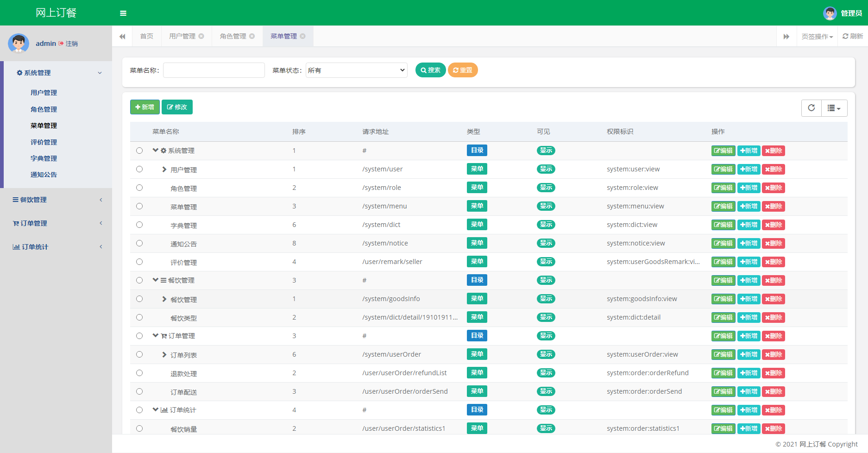This screenshot has width=868, height=453.
Task: Collapse the 系统管理 tree row in the table
Action: 156,150
